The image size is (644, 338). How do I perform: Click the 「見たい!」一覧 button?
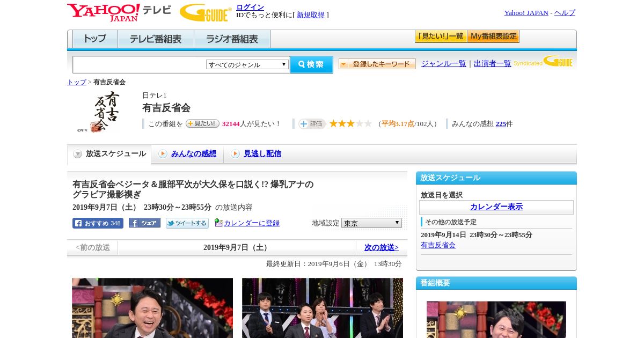tap(441, 36)
